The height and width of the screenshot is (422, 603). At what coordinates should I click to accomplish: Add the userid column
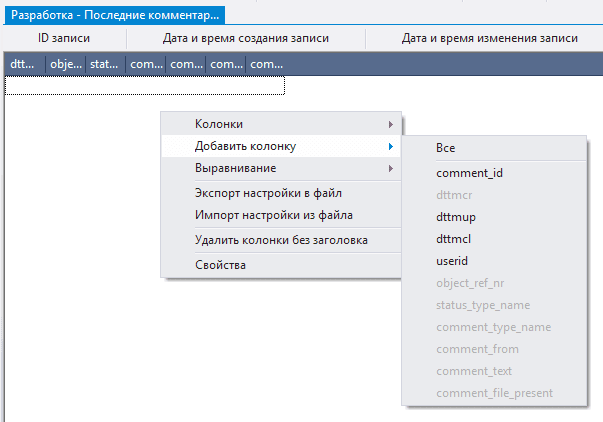click(x=452, y=261)
